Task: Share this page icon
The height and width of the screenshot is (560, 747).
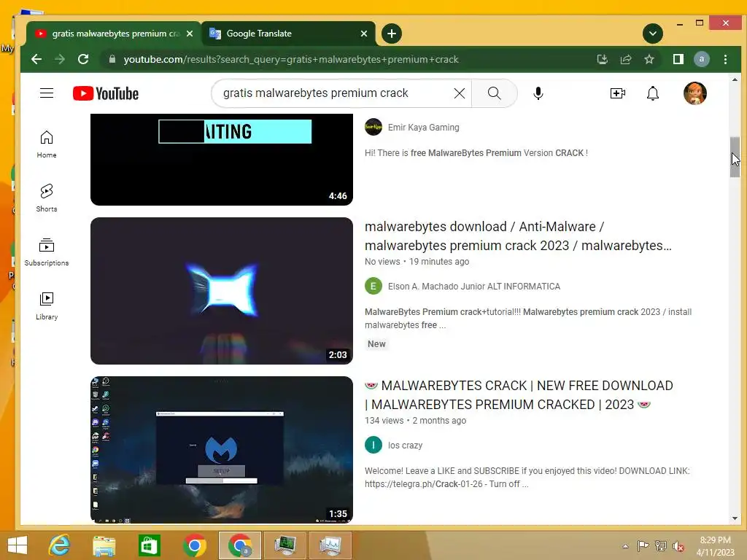Action: tap(625, 59)
